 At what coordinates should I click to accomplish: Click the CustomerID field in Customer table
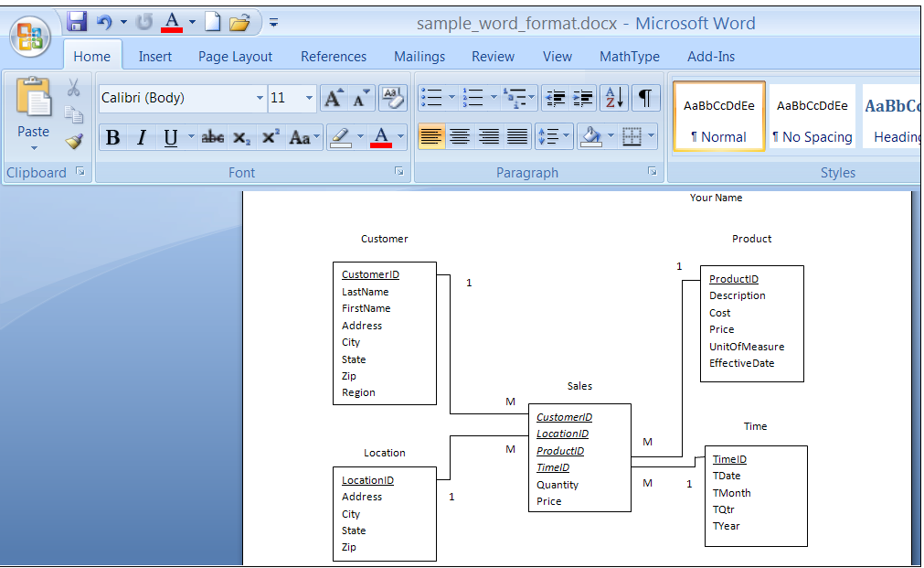(x=370, y=274)
